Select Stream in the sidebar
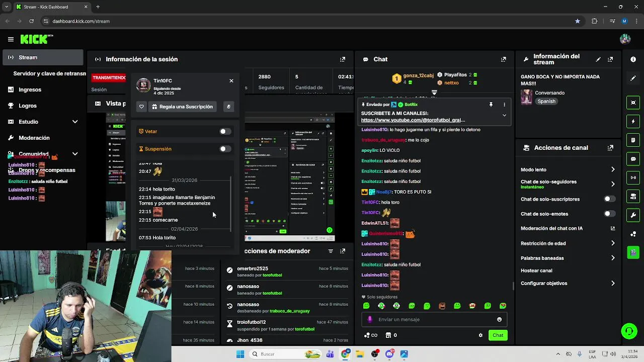Viewport: 644px width, 362px height. [x=43, y=57]
